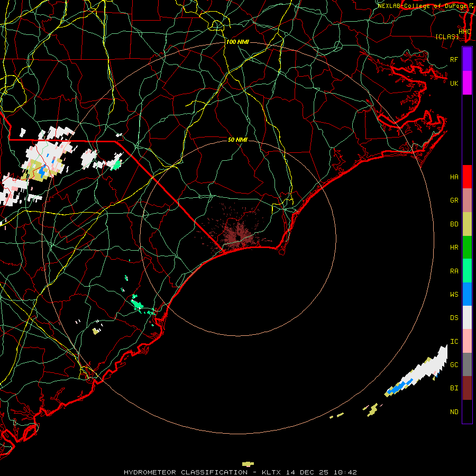Click the RA legend label
The width and height of the screenshot is (476, 476).
pyautogui.click(x=454, y=271)
